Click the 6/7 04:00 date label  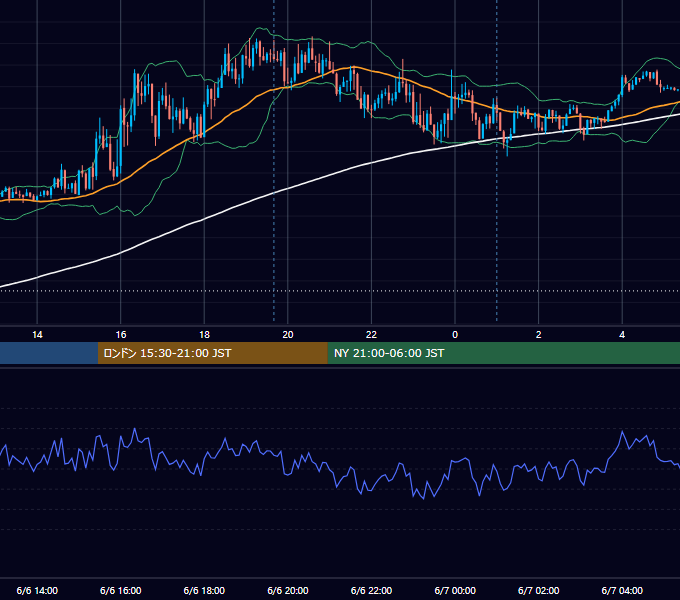622,590
